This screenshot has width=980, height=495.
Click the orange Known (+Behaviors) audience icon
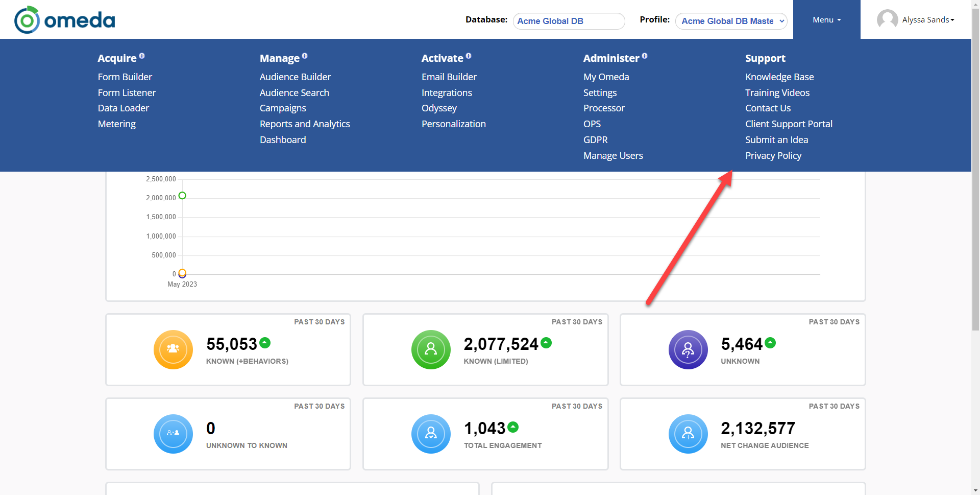point(173,349)
